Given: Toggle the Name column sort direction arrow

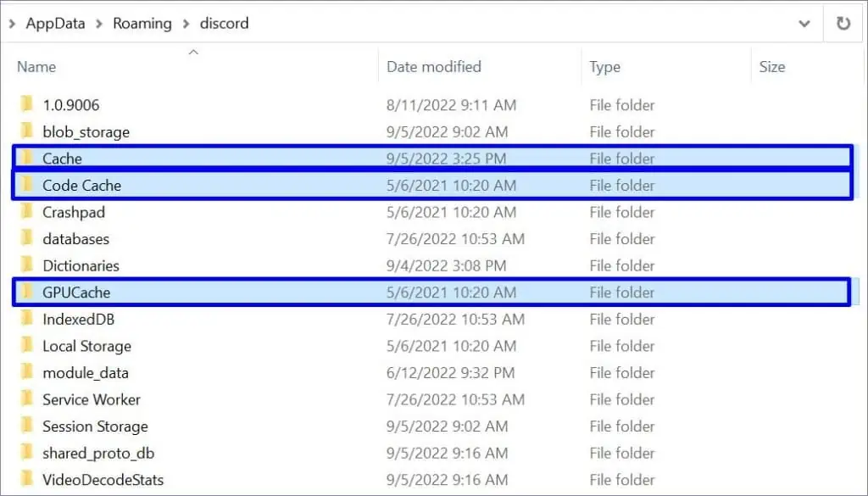Looking at the screenshot, I should 193,52.
